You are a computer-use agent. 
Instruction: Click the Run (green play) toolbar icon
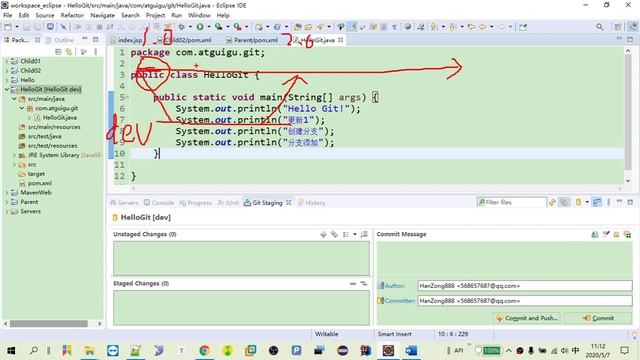pyautogui.click(x=200, y=27)
